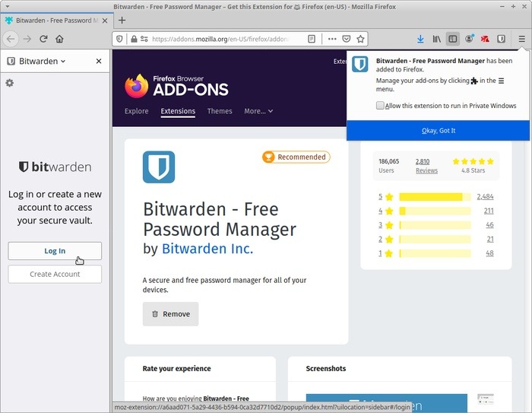Open page actions three-dot menu

tap(332, 39)
